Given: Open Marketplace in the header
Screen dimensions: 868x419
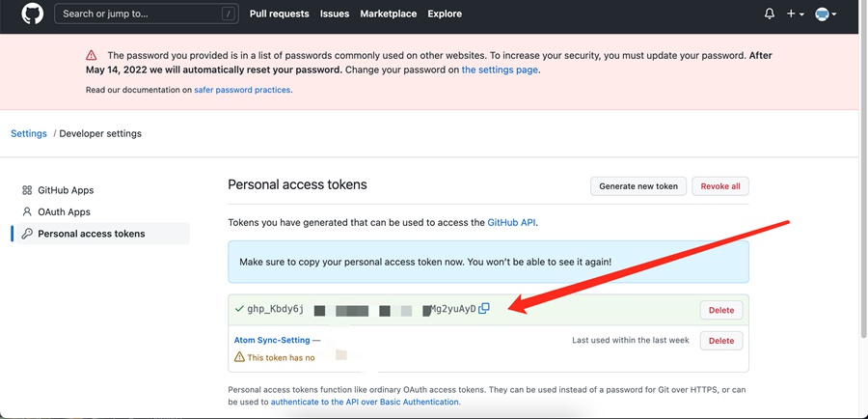Looking at the screenshot, I should pos(389,14).
